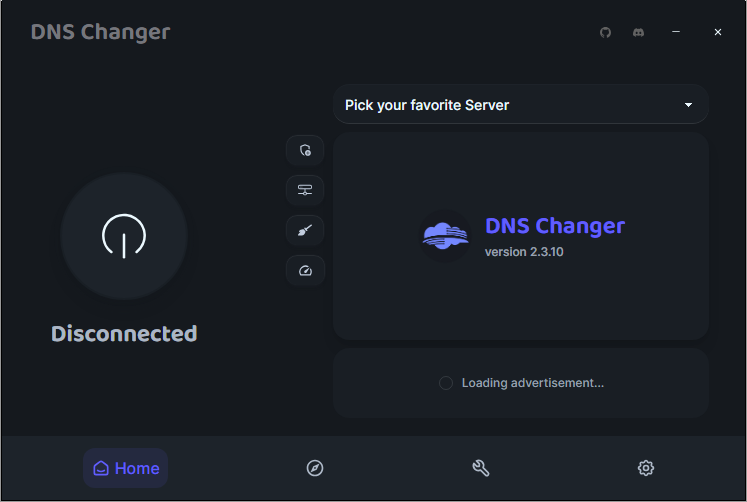Select the Home tab
Screen dimensions: 747x502
click(126, 468)
